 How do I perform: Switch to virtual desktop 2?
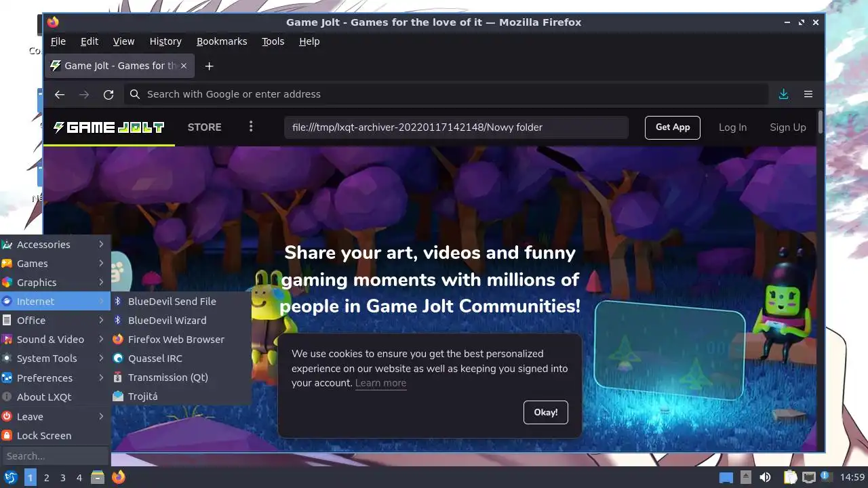point(47,477)
